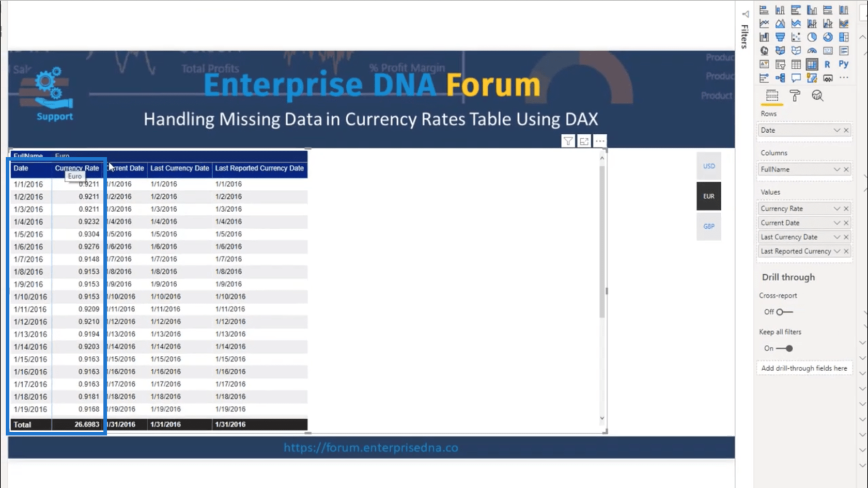Screen dimensions: 868x488
Task: Select the GBP currency slicer button
Action: (709, 226)
